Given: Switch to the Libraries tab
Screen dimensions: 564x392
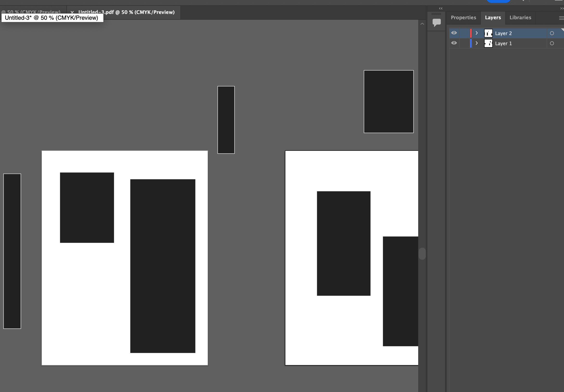Looking at the screenshot, I should [520, 18].
